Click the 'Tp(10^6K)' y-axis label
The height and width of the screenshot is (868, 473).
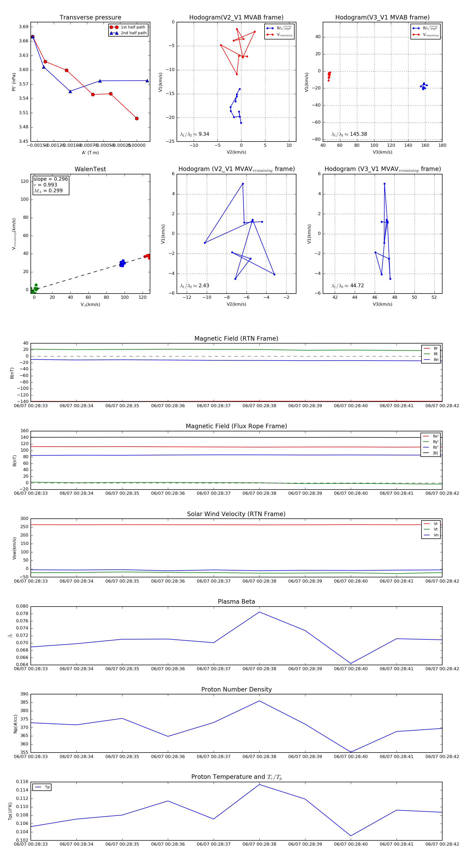tap(11, 811)
